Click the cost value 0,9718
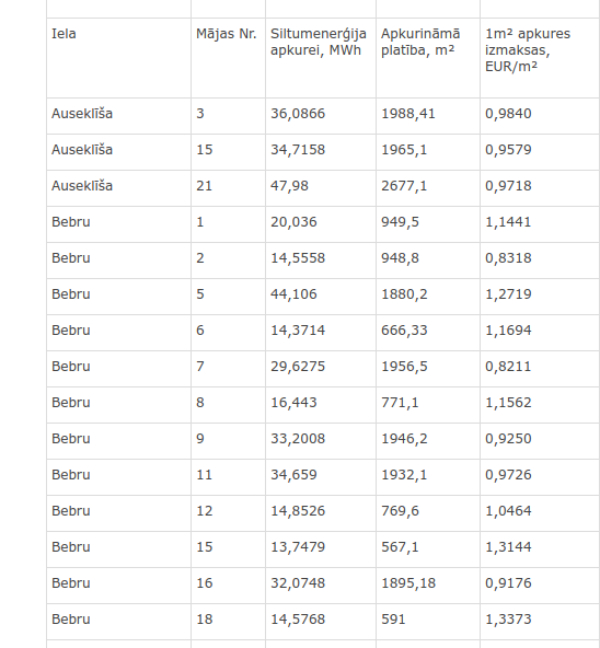 (508, 186)
